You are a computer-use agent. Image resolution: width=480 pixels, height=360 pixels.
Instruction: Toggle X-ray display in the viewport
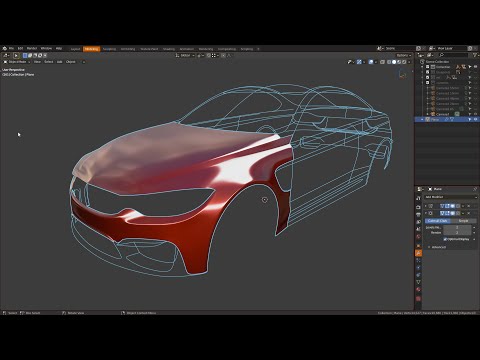click(382, 62)
